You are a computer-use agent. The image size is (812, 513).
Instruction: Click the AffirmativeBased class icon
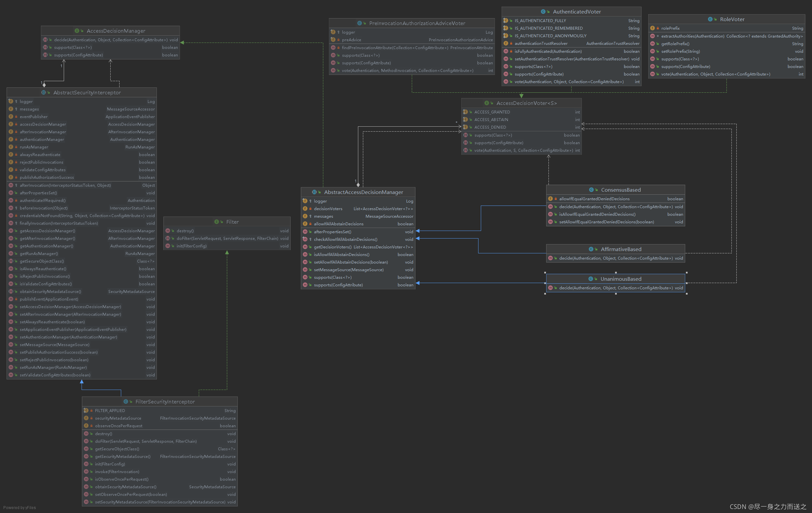[591, 249]
